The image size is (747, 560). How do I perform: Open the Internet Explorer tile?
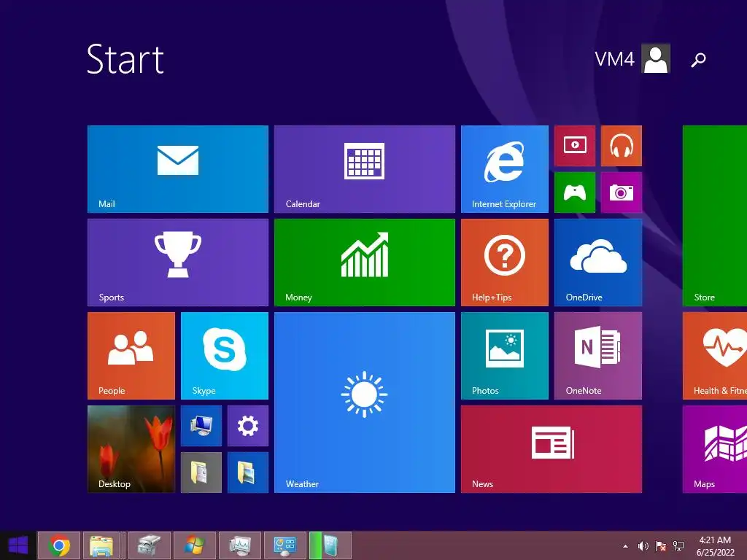pyautogui.click(x=505, y=169)
